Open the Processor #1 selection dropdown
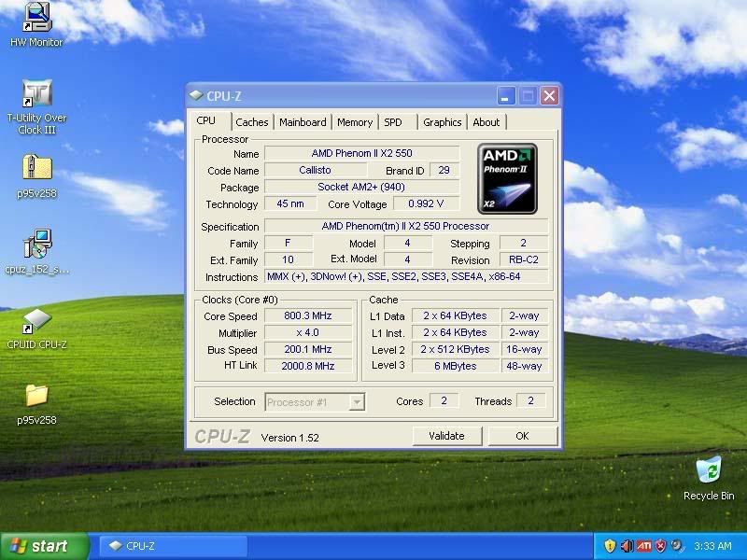 pos(315,401)
